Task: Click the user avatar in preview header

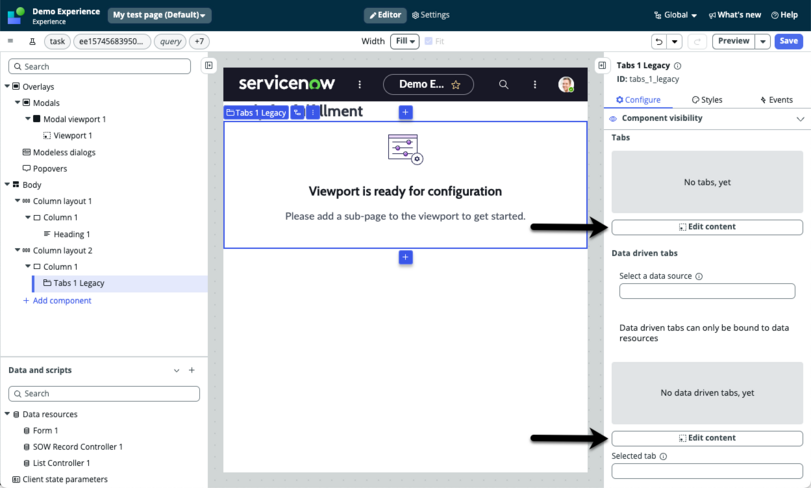Action: [566, 84]
